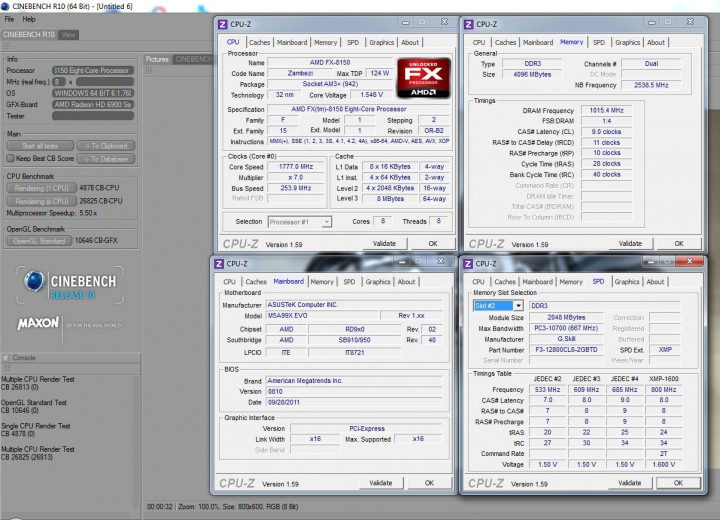Click the To Clipboard button
The width and height of the screenshot is (720, 520).
point(106,146)
